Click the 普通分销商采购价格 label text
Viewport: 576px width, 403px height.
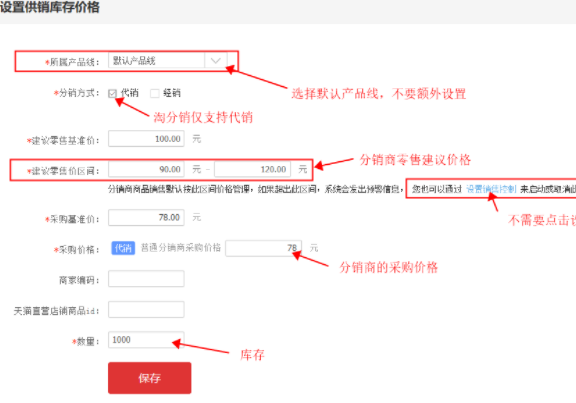[181, 248]
